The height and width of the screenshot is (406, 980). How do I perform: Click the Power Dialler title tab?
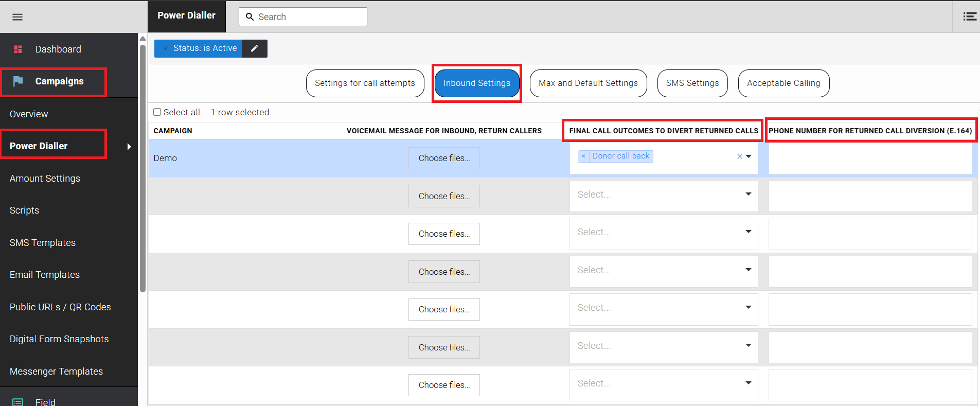click(x=187, y=16)
